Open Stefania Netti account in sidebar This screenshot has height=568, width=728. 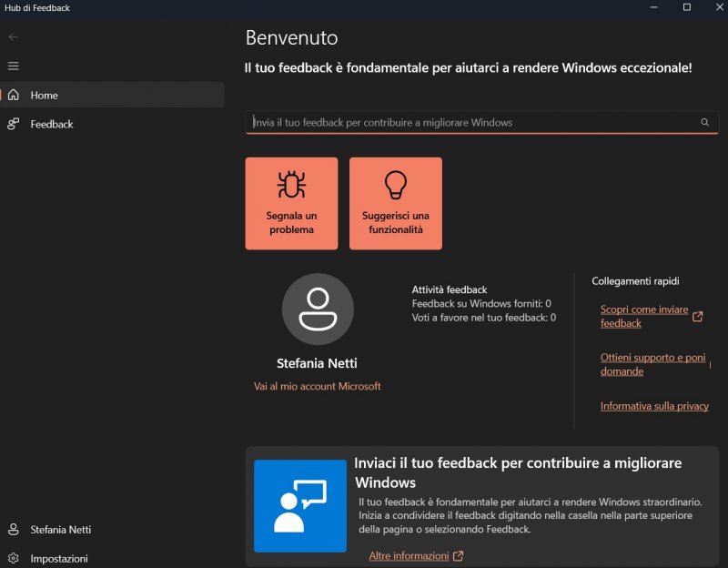(60, 530)
